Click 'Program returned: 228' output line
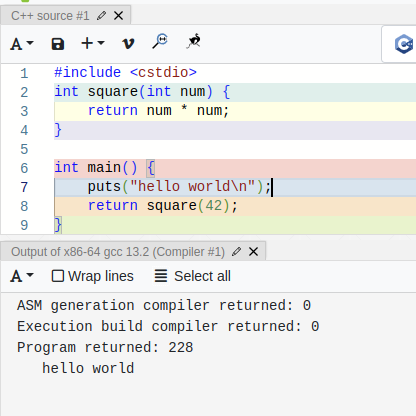The image size is (416, 416). [105, 347]
